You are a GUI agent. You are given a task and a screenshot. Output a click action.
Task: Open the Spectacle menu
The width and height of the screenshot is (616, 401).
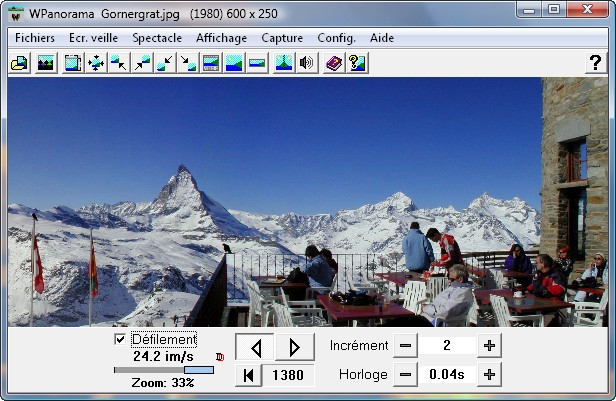[x=157, y=38]
